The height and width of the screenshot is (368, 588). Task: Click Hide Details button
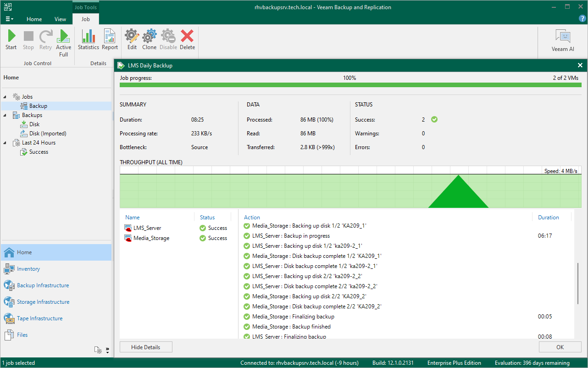click(146, 347)
